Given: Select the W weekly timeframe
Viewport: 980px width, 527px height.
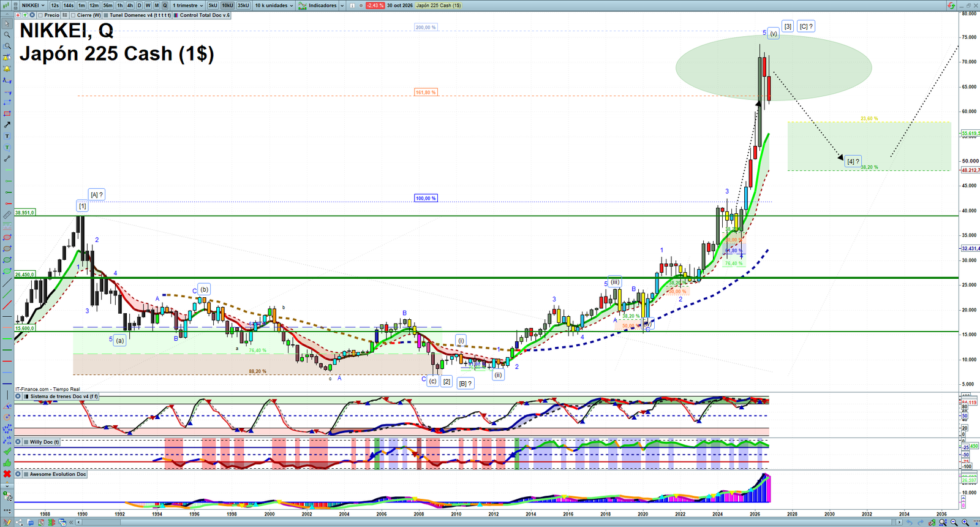Looking at the screenshot, I should [148, 6].
